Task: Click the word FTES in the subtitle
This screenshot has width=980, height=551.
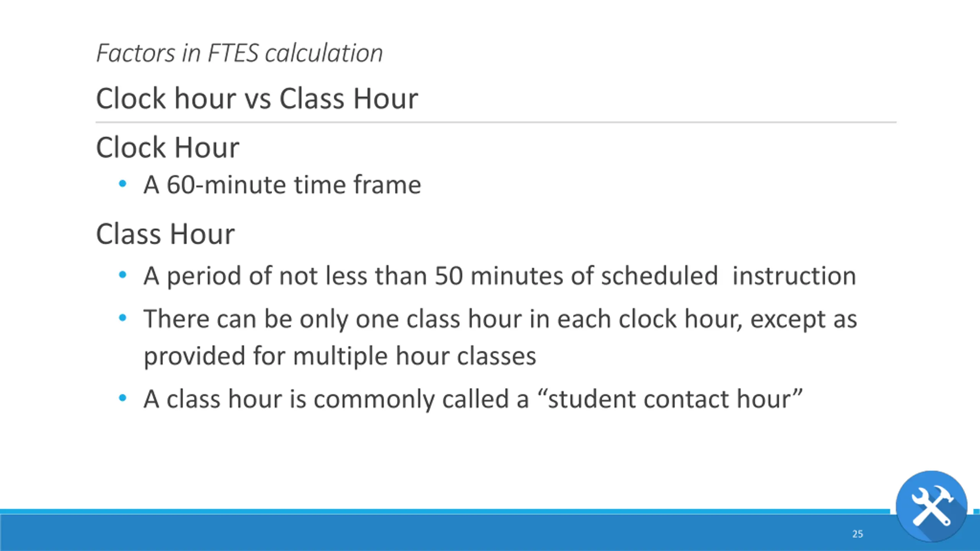Action: [233, 53]
